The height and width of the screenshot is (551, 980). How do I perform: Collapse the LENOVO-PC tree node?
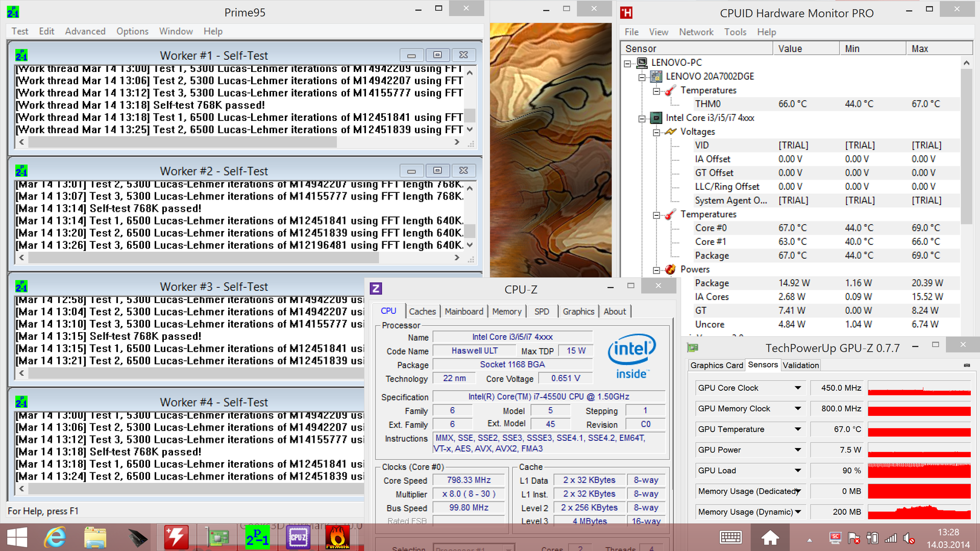coord(627,63)
